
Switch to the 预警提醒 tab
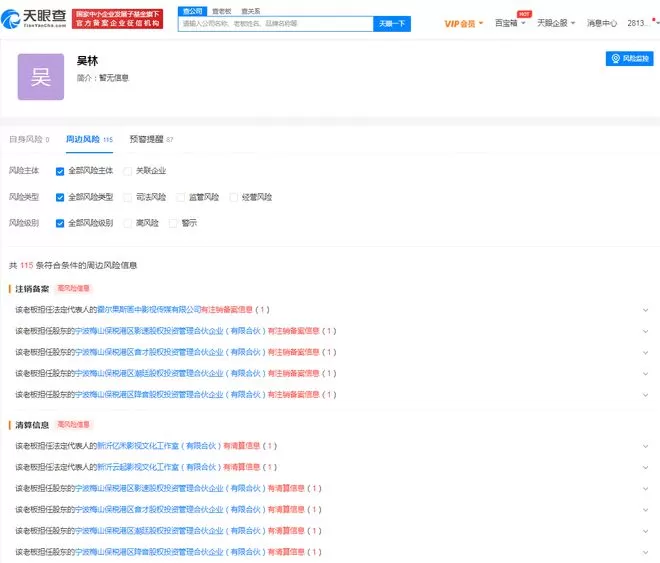[151, 139]
